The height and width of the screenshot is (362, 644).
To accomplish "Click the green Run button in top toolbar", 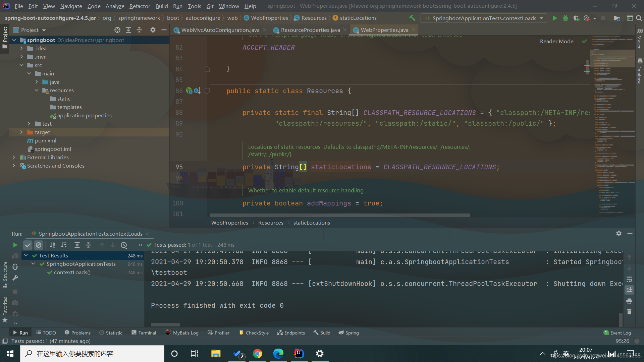I will (555, 18).
